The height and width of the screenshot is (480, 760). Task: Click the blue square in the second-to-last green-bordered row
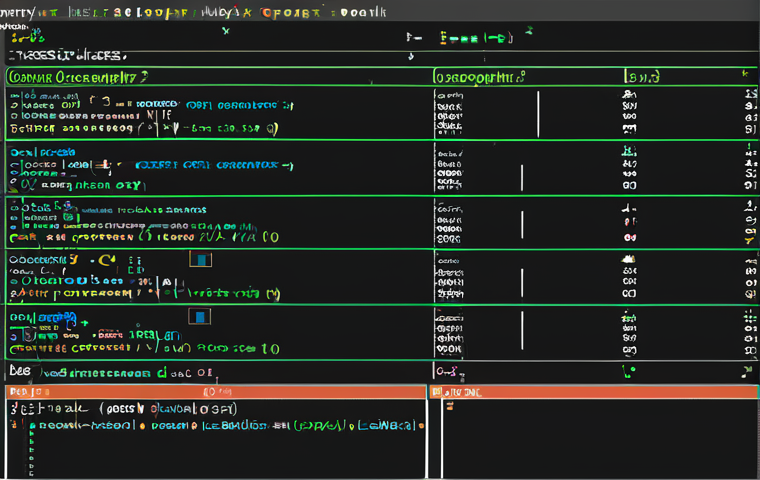coord(201,260)
